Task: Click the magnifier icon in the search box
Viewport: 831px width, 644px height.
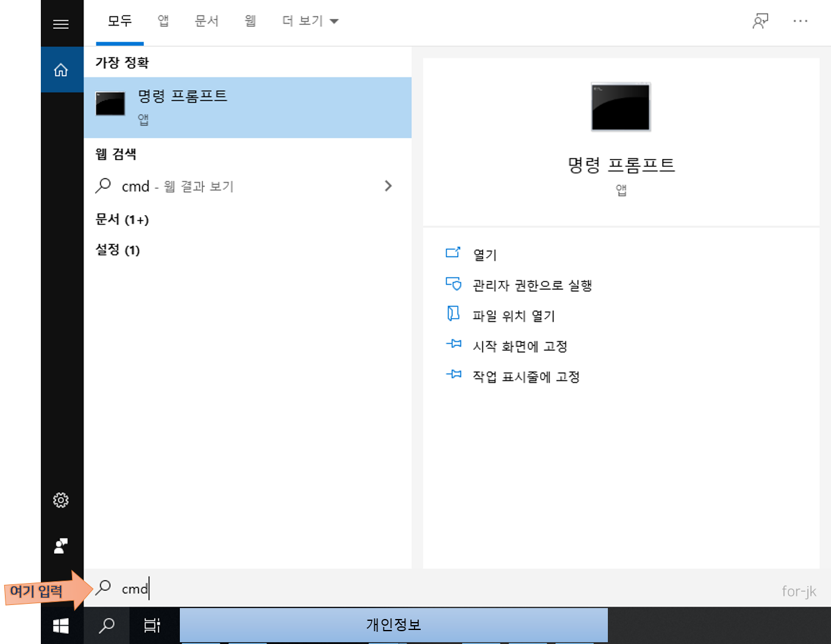Action: point(103,587)
